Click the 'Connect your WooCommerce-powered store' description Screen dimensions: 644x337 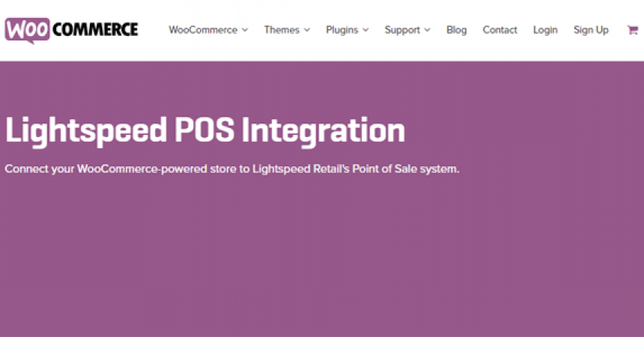coord(232,169)
